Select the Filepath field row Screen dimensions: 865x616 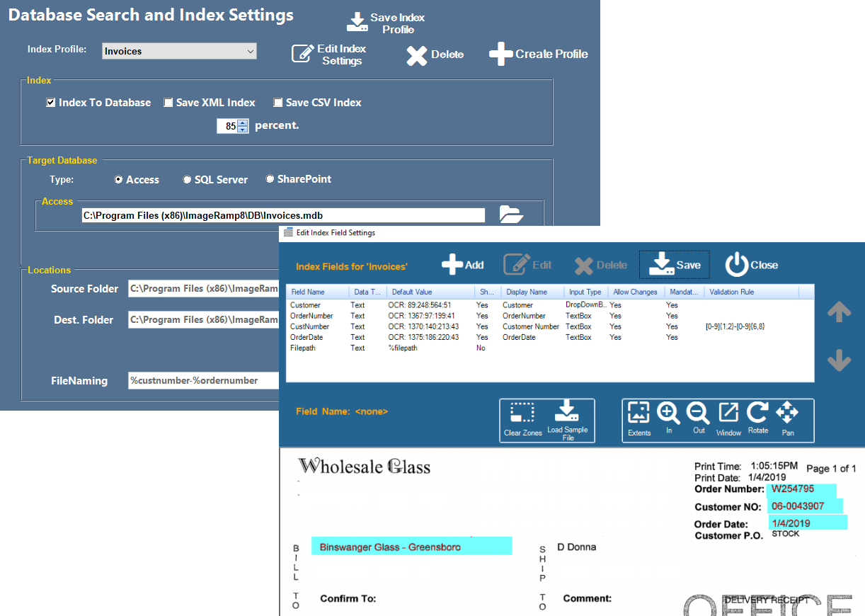tap(550, 348)
